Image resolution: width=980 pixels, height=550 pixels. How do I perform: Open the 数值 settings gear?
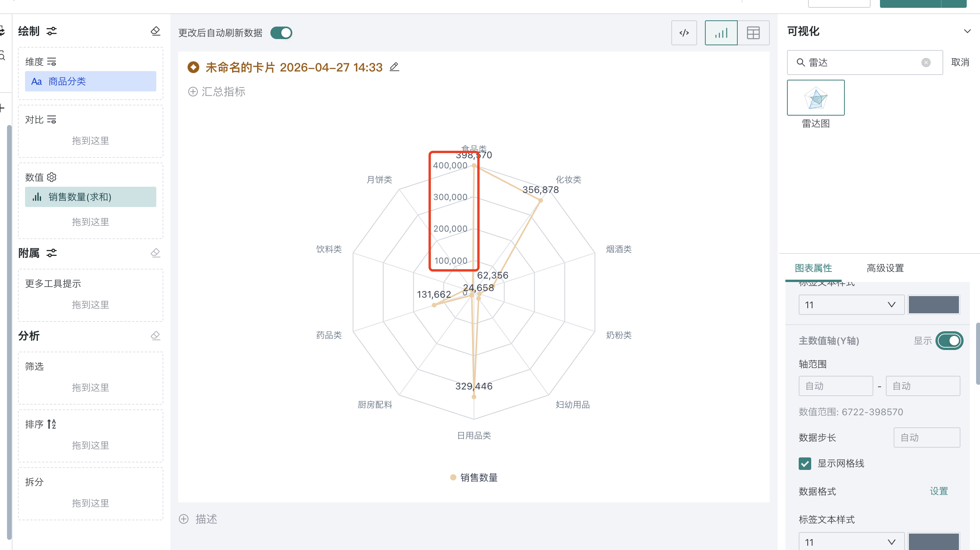[x=52, y=177]
